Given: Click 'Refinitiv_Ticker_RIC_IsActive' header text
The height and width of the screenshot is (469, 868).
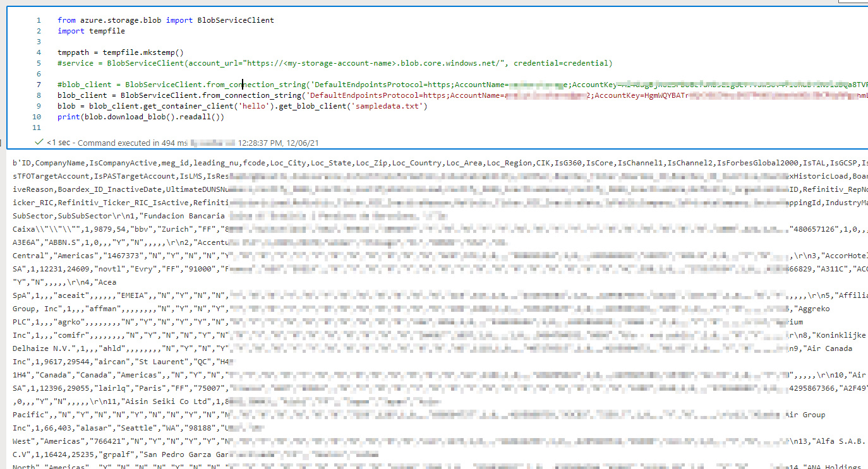Looking at the screenshot, I should tap(123, 203).
